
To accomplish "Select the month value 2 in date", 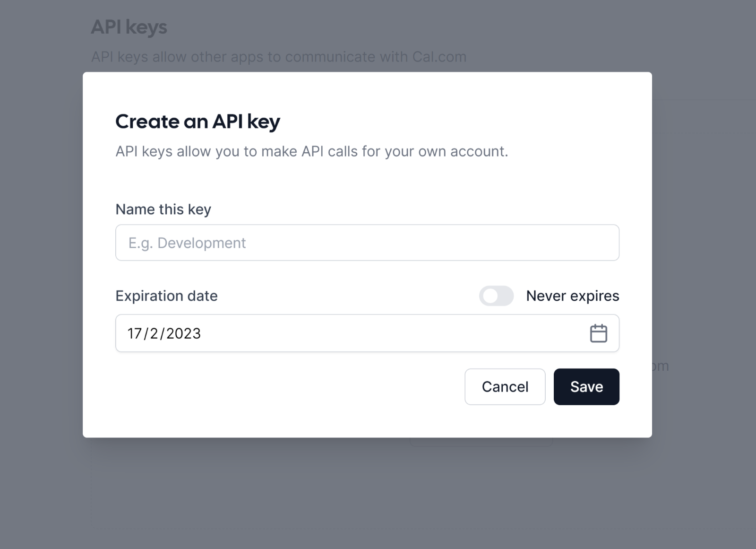I will (154, 333).
